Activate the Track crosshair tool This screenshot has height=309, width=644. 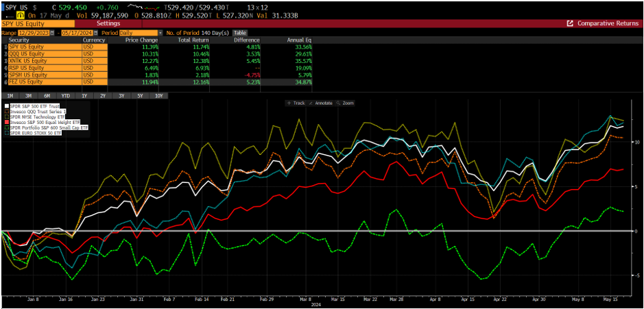pyautogui.click(x=296, y=103)
